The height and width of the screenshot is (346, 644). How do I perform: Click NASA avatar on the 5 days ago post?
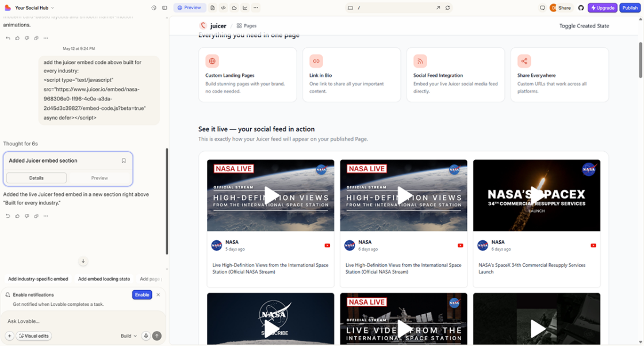click(217, 245)
